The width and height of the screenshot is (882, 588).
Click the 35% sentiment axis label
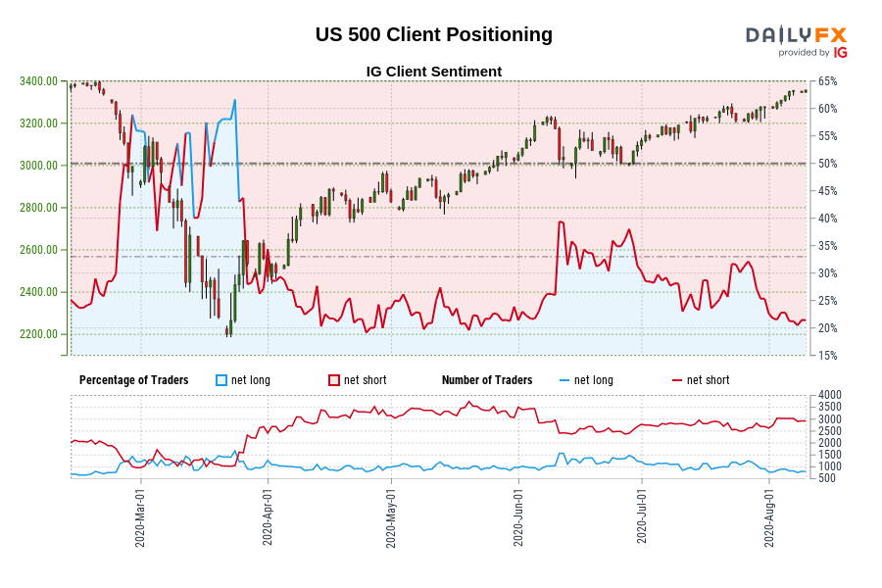[827, 246]
